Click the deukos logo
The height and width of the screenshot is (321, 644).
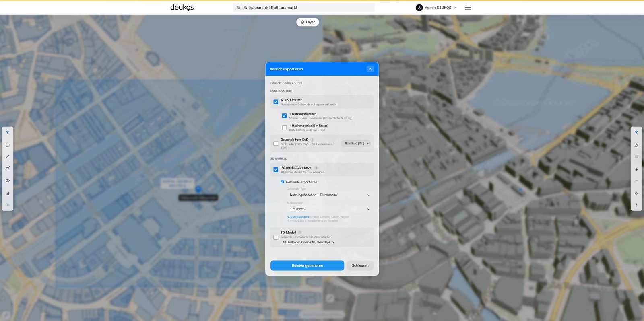(182, 8)
